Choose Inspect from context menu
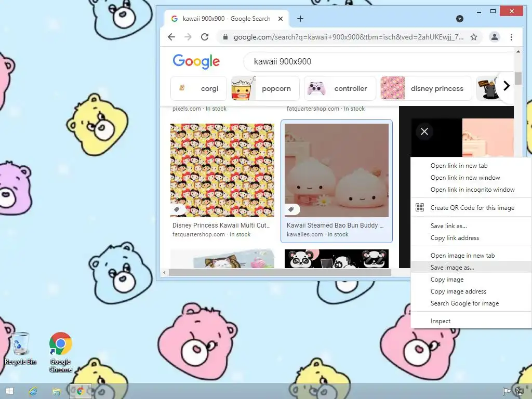 [x=471, y=321]
